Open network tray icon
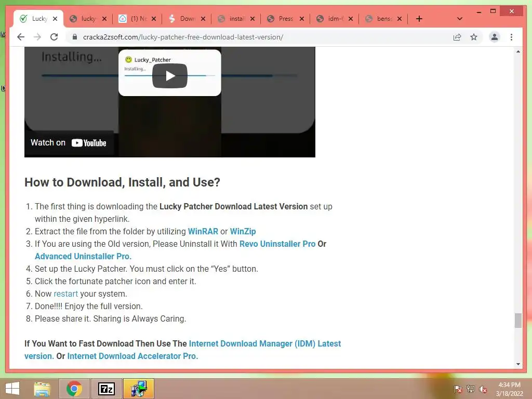 [471, 389]
